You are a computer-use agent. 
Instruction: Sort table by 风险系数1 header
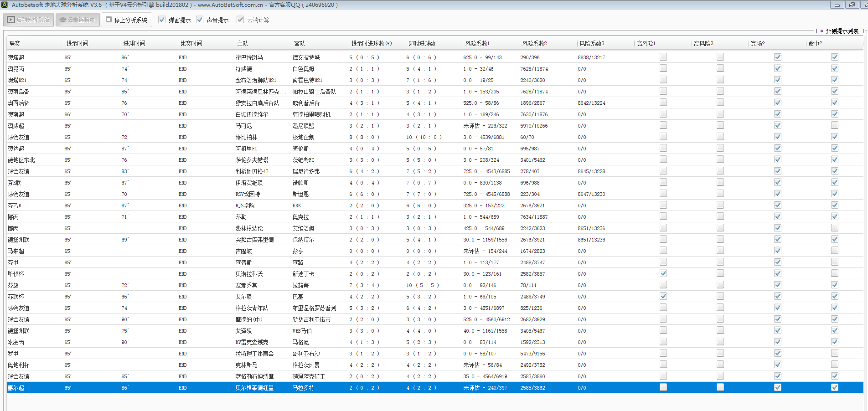(x=477, y=43)
